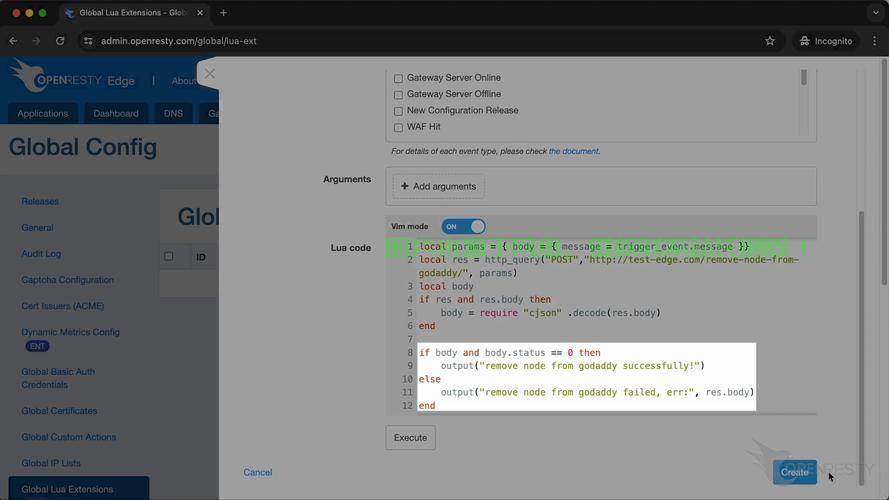Click the Execute button
The image size is (889, 500).
coord(410,438)
